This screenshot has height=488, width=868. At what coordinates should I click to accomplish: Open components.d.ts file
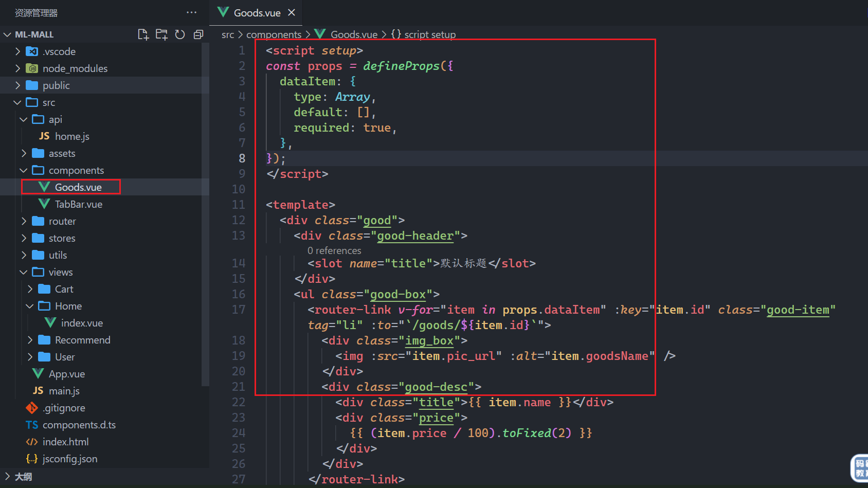pos(79,425)
